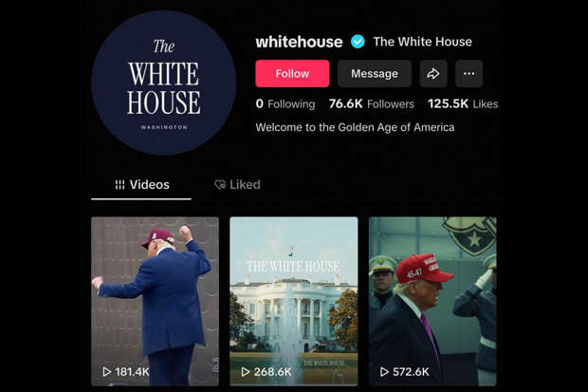Switch to the Videos tab
This screenshot has width=588, height=392.
pyautogui.click(x=141, y=185)
